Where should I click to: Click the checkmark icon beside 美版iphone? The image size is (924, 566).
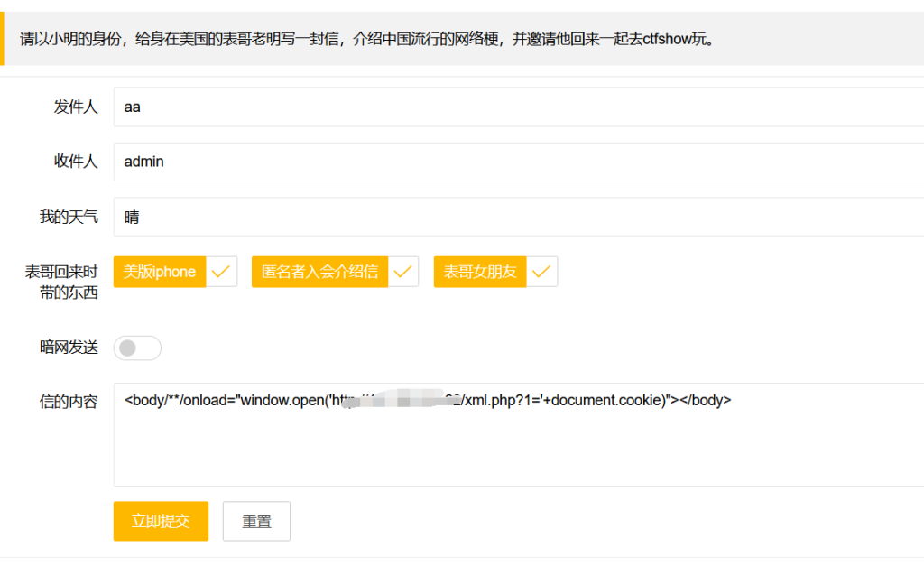click(221, 272)
